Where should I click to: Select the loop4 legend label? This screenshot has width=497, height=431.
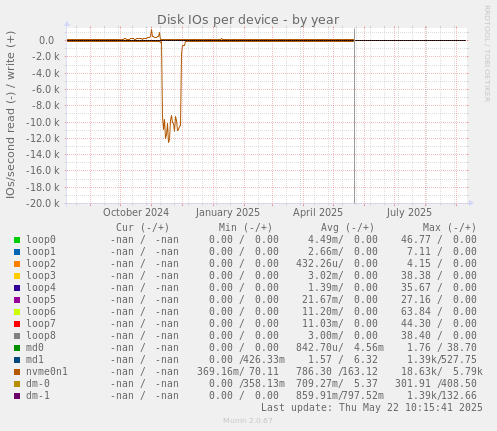41,287
